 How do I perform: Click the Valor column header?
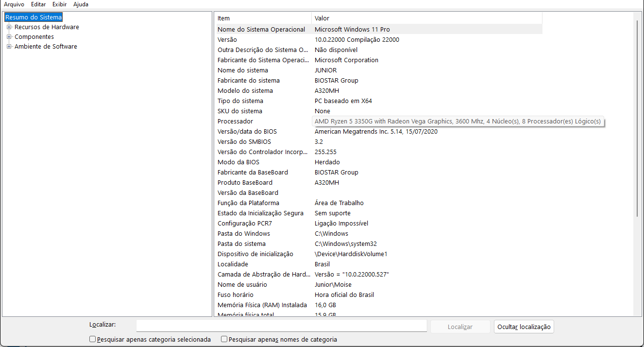pos(427,18)
